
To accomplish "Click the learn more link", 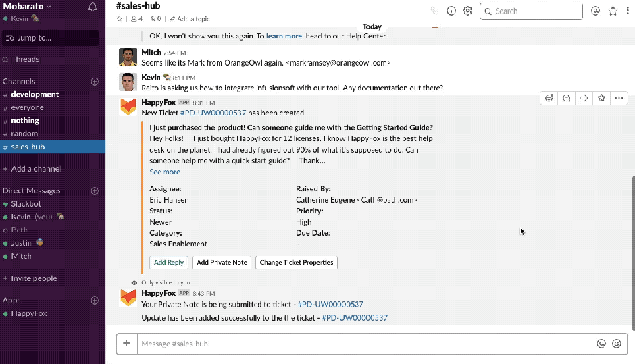I will point(284,36).
